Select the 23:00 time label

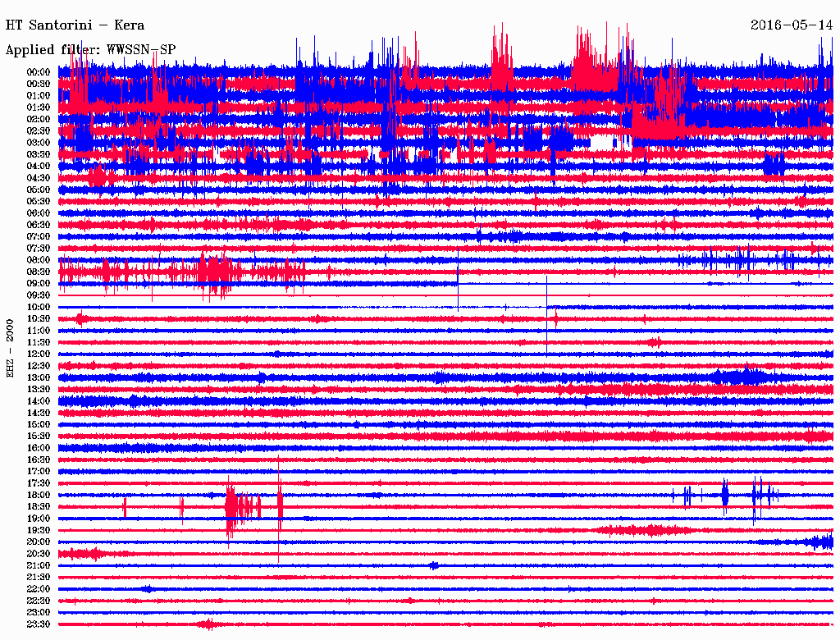coord(39,613)
